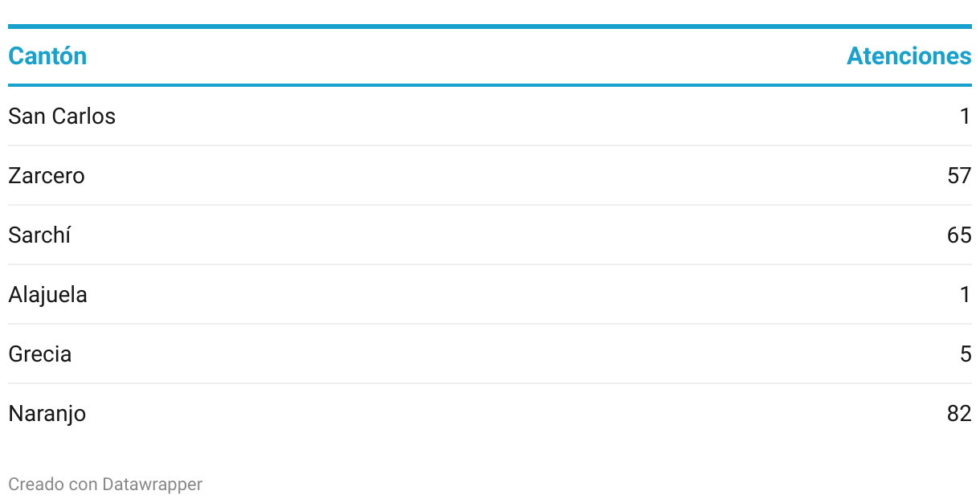Select the Grecia canton name
The image size is (980, 503).
click(40, 354)
